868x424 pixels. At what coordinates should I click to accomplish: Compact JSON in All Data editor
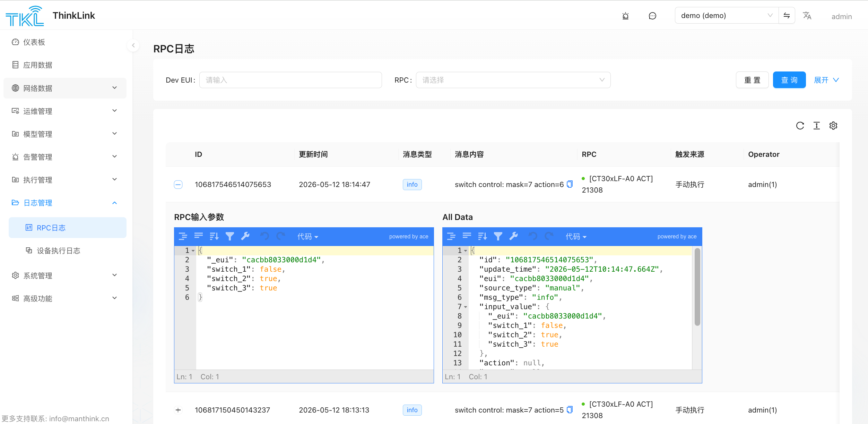click(x=467, y=236)
